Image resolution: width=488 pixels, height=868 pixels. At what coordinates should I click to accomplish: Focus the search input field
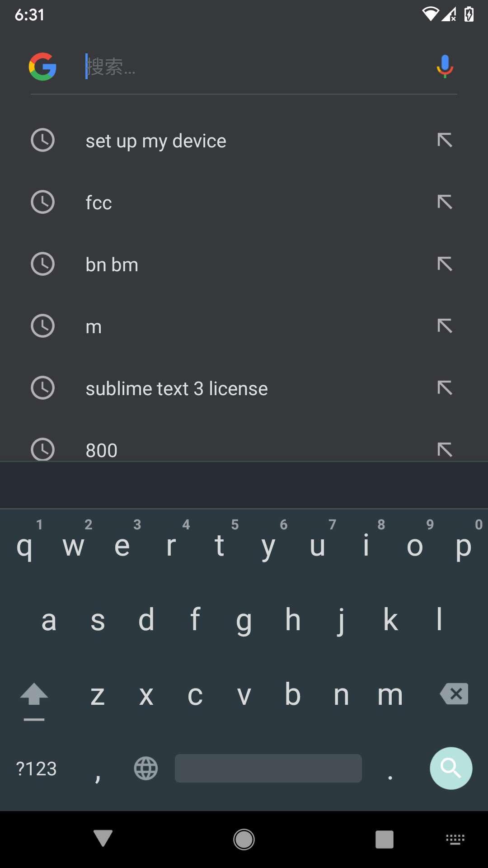pyautogui.click(x=253, y=66)
